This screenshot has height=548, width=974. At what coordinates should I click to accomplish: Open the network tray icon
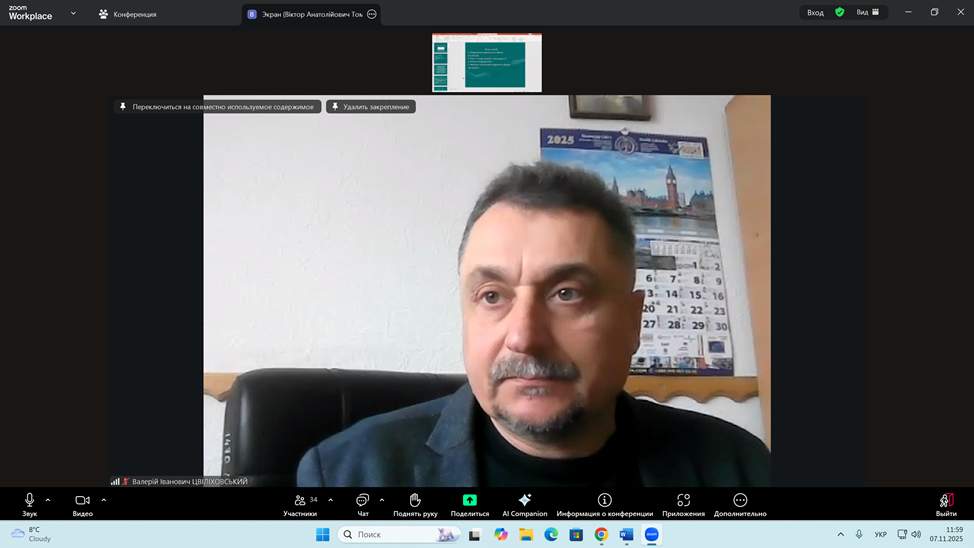click(x=902, y=534)
